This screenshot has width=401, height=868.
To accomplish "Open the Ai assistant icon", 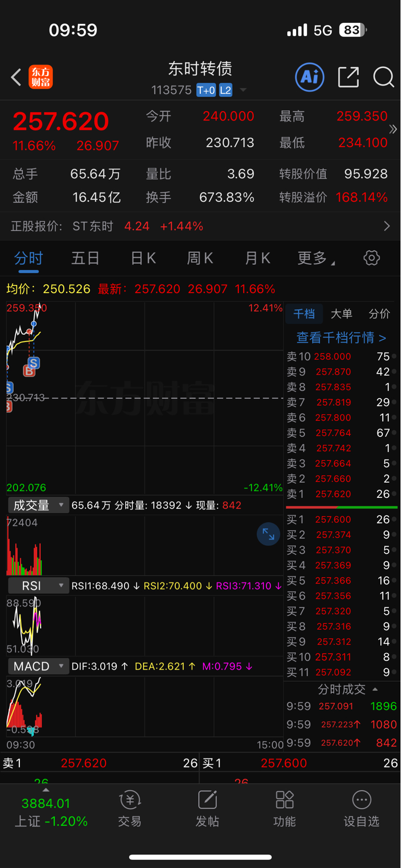I will [x=310, y=77].
